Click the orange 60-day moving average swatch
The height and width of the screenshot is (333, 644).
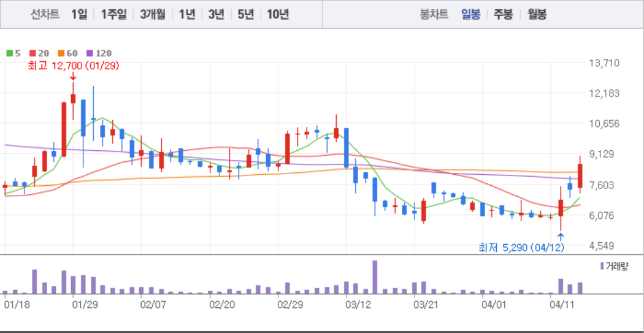click(61, 53)
